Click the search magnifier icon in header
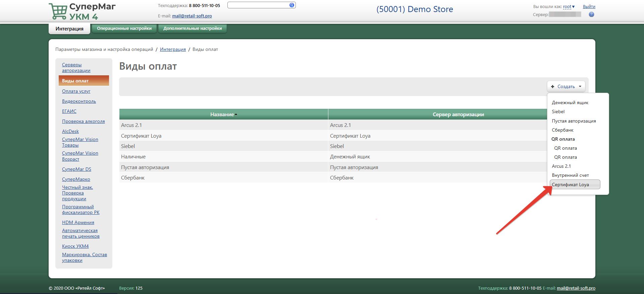Screen dimensions: 644x294 tap(291, 5)
